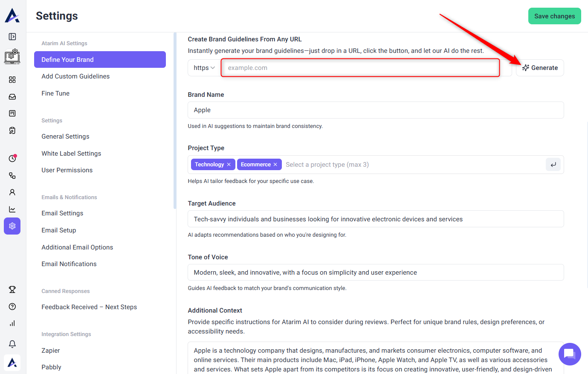Click the notification bell icon

(x=12, y=344)
